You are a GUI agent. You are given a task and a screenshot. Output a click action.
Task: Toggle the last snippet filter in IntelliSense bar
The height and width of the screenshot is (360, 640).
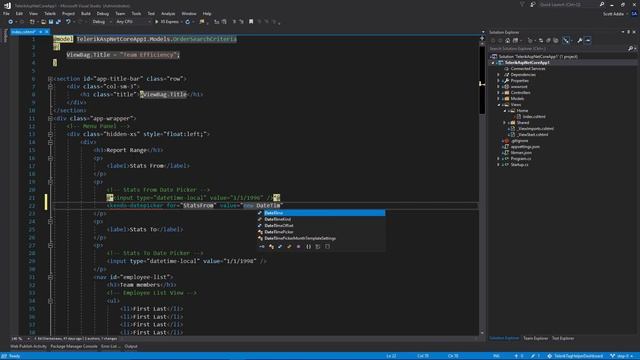click(327, 247)
